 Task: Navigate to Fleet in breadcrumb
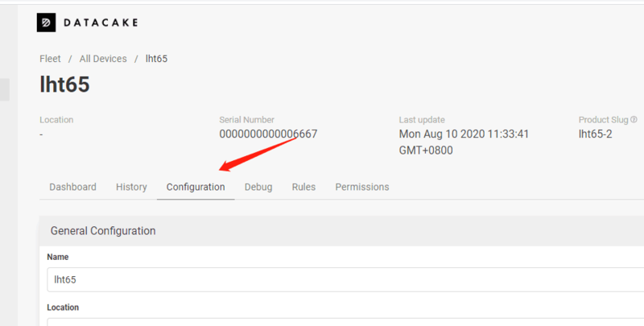(50, 59)
